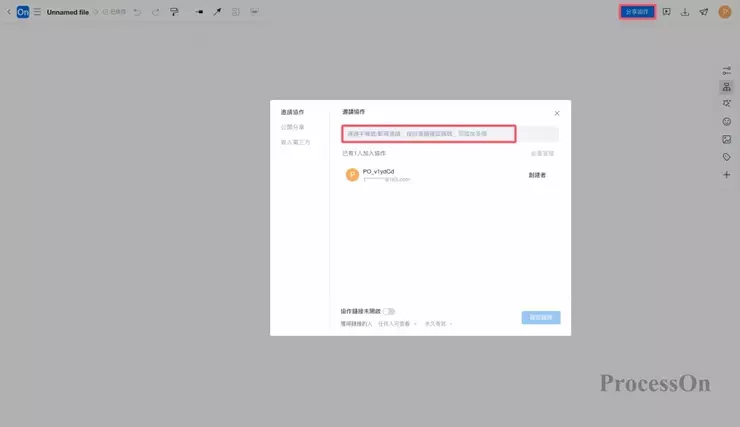Click the download export icon
740x427 pixels.
pyautogui.click(x=685, y=12)
